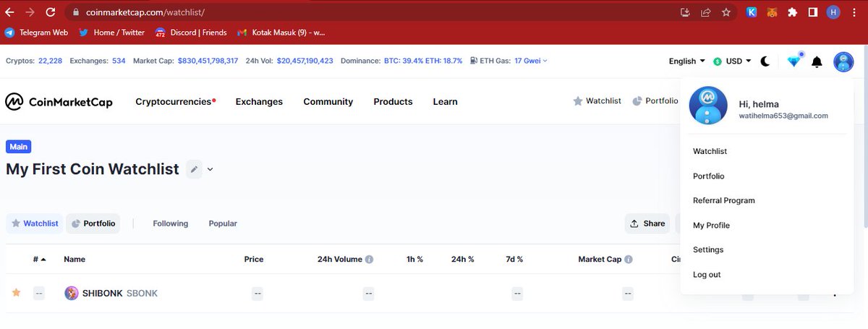The height and width of the screenshot is (329, 868).
Task: Click the profile picture in the account menu
Action: (x=708, y=106)
